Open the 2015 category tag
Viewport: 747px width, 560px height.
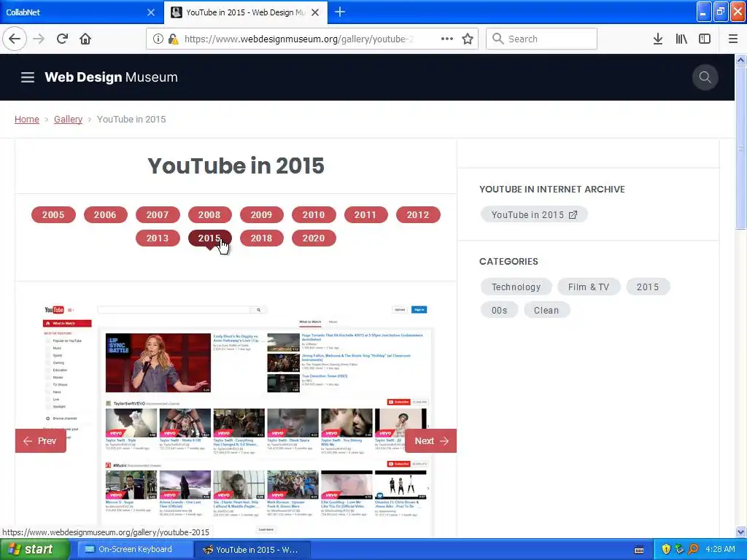648,287
